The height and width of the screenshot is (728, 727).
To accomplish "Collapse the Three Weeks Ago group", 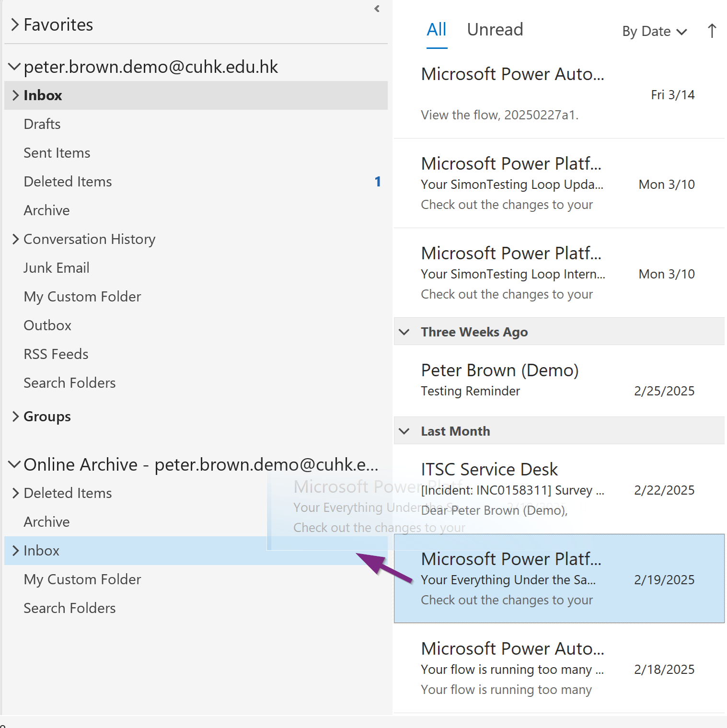I will [x=404, y=332].
